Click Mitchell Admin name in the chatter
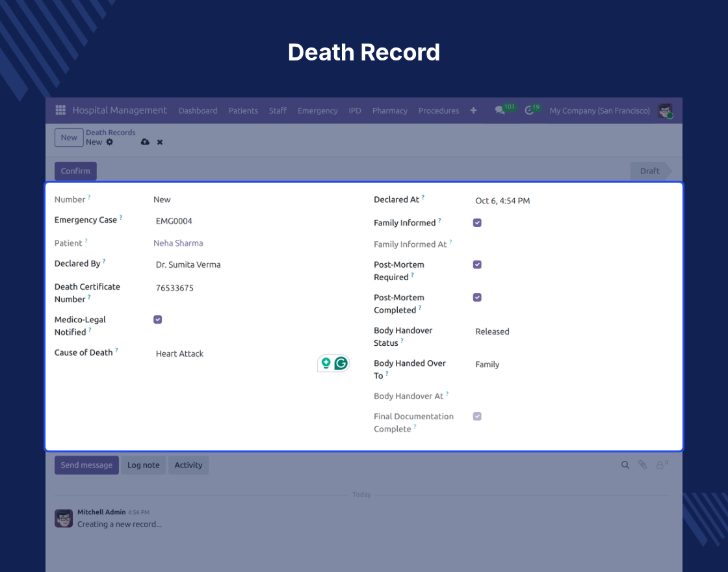Screen dimensions: 728x572 101,512
